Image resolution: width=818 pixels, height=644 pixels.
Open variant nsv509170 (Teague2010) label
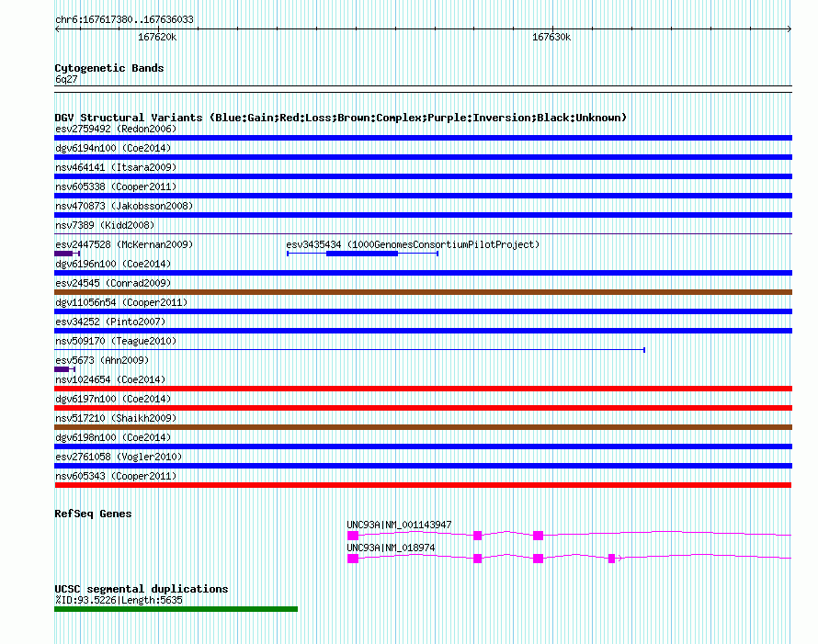tap(116, 341)
